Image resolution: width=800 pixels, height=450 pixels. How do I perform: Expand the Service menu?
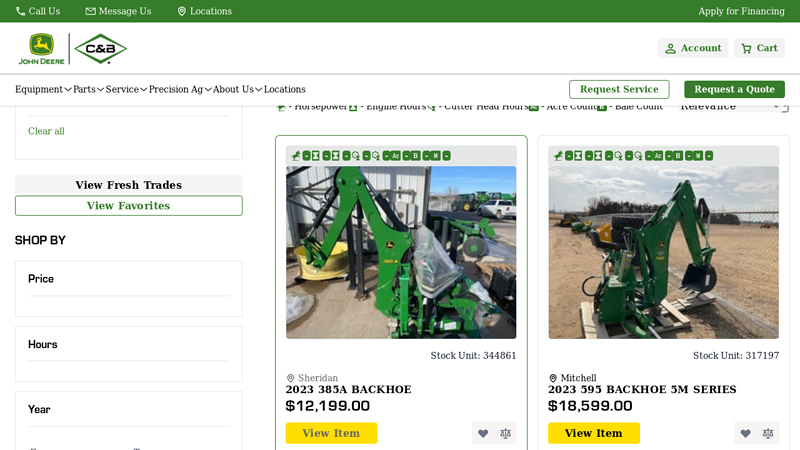coord(126,89)
